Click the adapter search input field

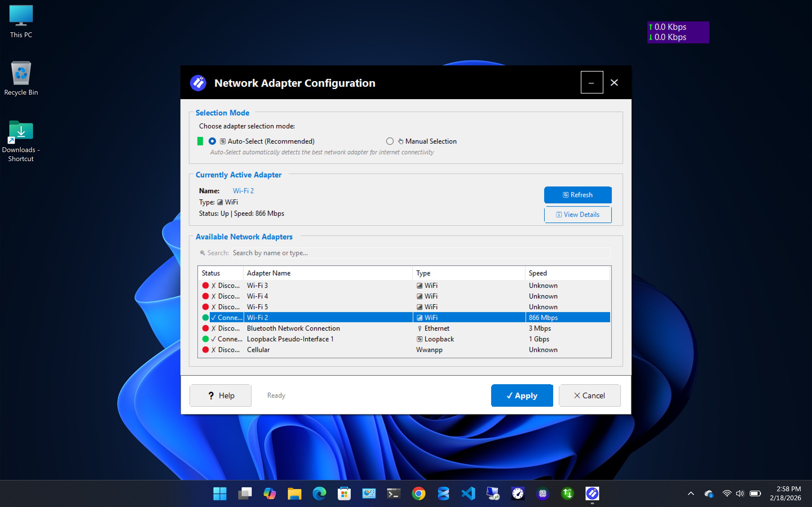(421, 253)
